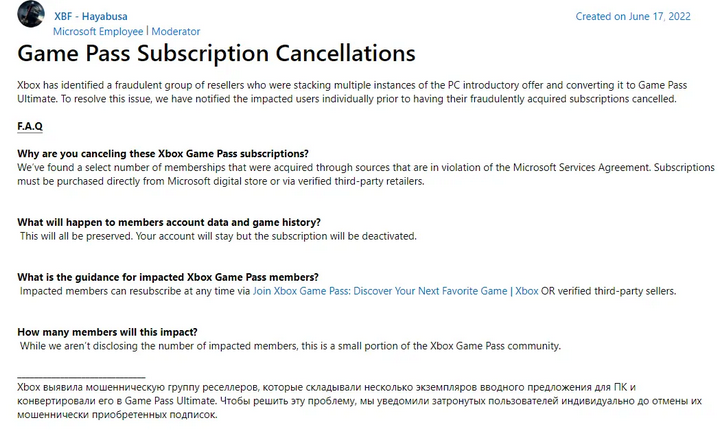Click the Created on June 17, 2022 date

pos(633,17)
